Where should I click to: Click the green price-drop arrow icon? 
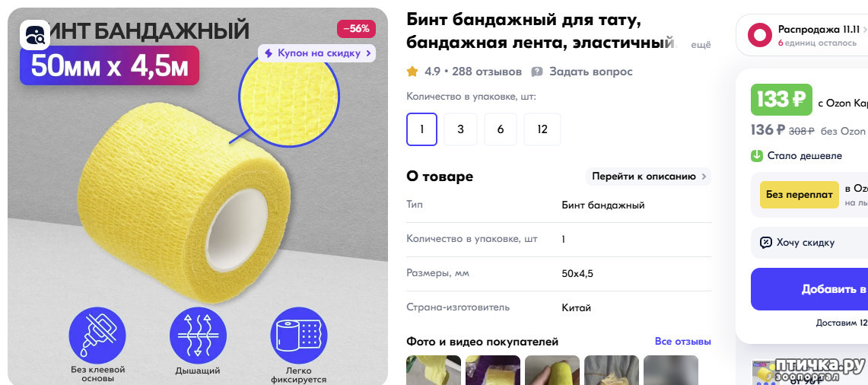click(x=757, y=156)
